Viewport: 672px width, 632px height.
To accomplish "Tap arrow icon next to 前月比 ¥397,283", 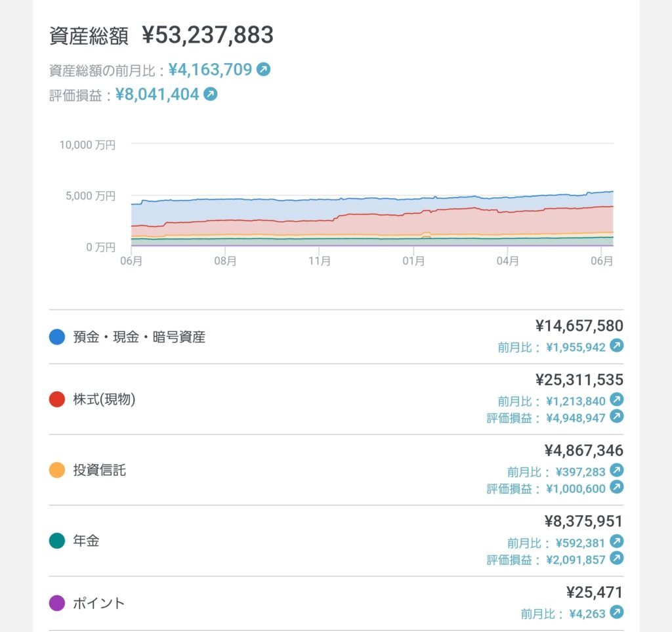I will pos(616,471).
